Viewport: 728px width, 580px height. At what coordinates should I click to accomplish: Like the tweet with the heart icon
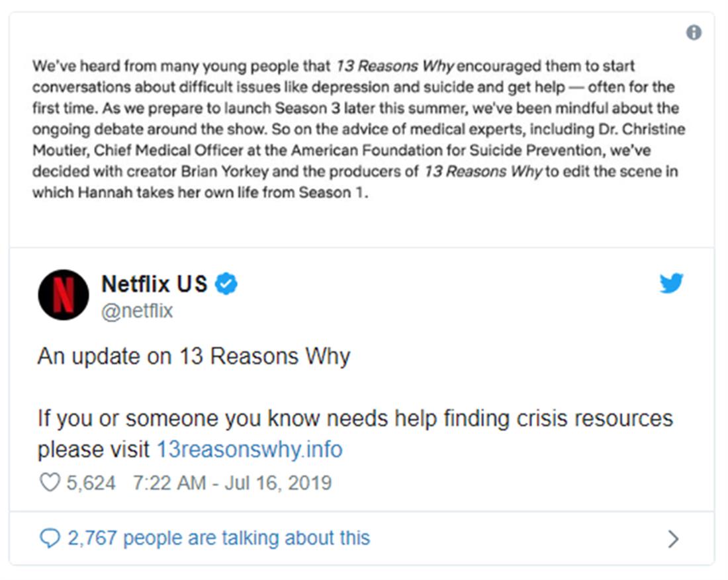[x=50, y=483]
